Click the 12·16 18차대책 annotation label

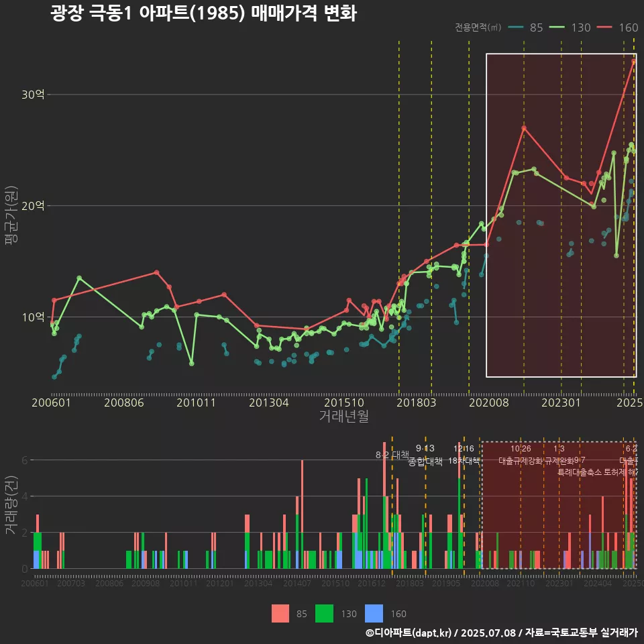464,455
